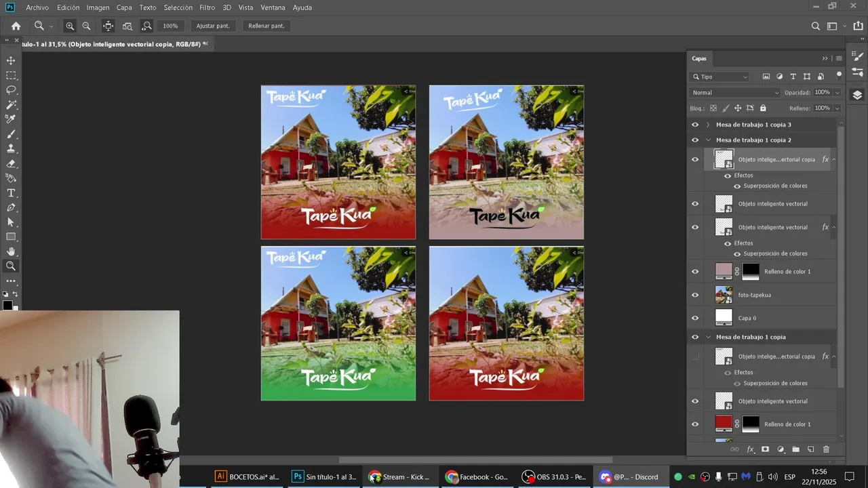This screenshot has width=868, height=488.
Task: Click the red Relleno de color 1 thumbnail
Action: pyautogui.click(x=724, y=423)
